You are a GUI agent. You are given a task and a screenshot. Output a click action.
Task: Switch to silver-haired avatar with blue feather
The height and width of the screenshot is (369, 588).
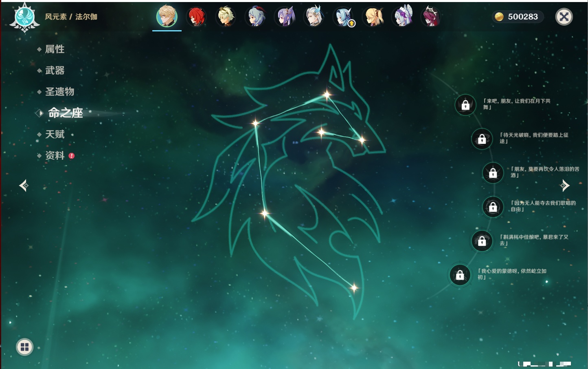(314, 17)
